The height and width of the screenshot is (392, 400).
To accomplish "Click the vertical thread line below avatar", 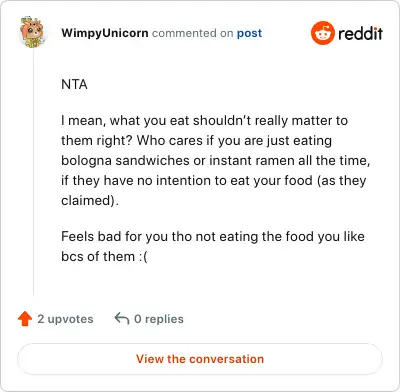I will [x=34, y=172].
